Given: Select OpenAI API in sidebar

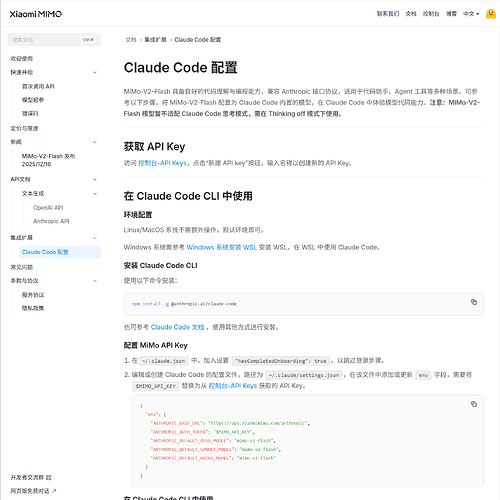Looking at the screenshot, I should coord(48,207).
